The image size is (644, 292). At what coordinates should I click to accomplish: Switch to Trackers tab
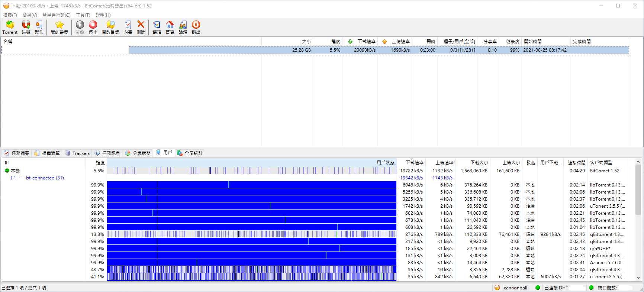(x=77, y=153)
